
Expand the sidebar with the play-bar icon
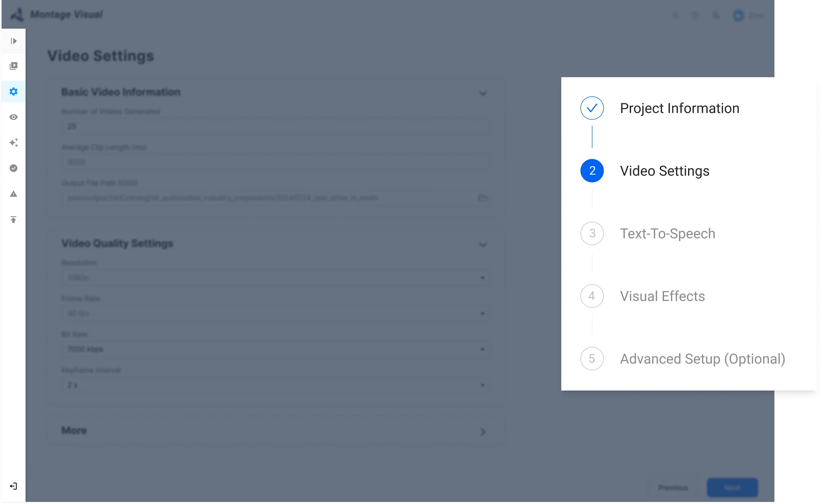tap(13, 41)
